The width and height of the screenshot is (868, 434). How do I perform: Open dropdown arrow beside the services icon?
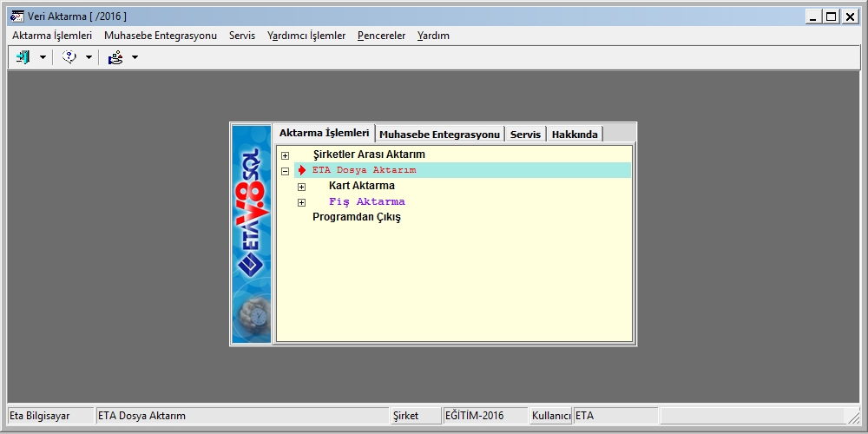(x=135, y=57)
